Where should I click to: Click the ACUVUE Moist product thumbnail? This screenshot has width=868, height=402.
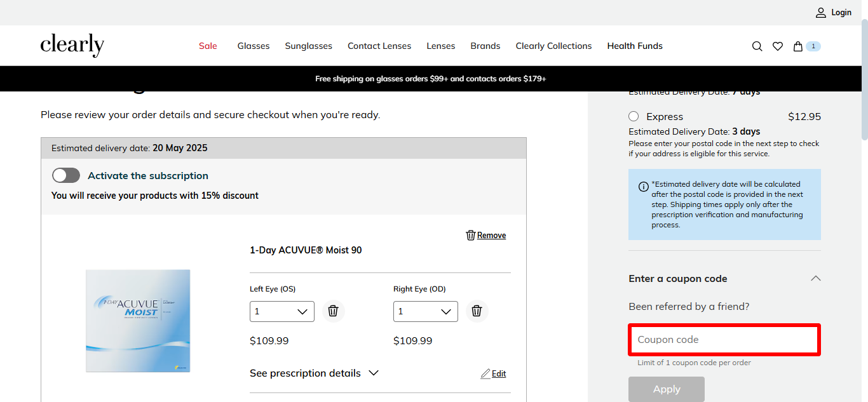tap(138, 321)
